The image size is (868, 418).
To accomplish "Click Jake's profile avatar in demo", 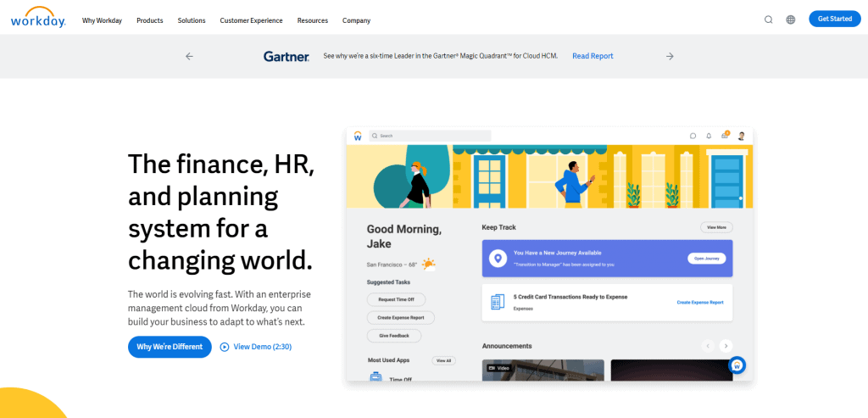I will pos(742,136).
